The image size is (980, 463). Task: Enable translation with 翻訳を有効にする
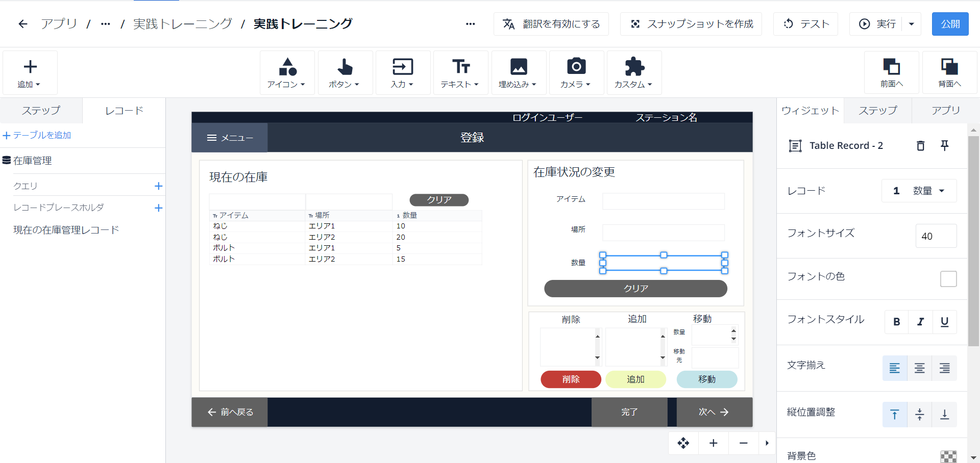tap(551, 24)
